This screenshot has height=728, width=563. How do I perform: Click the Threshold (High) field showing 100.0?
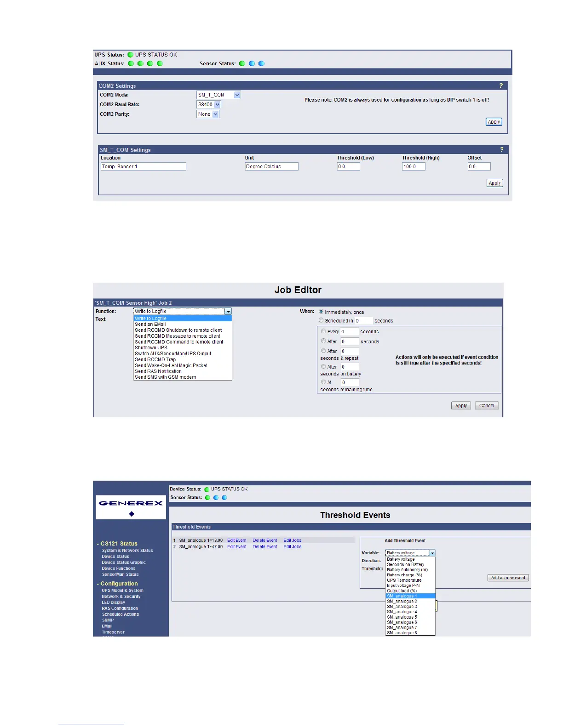coord(414,166)
